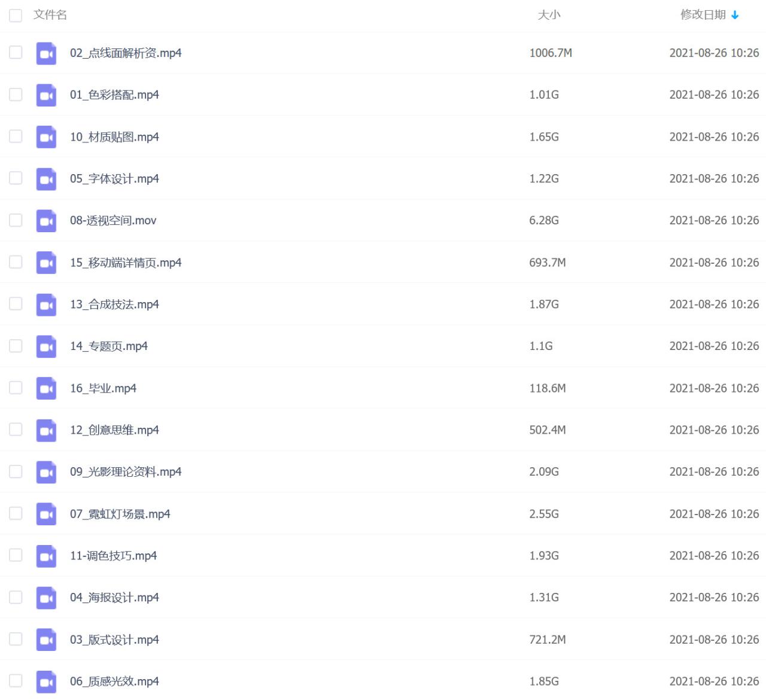Sort by the 文件名 column header
Screen dimensions: 766x700
coord(50,15)
